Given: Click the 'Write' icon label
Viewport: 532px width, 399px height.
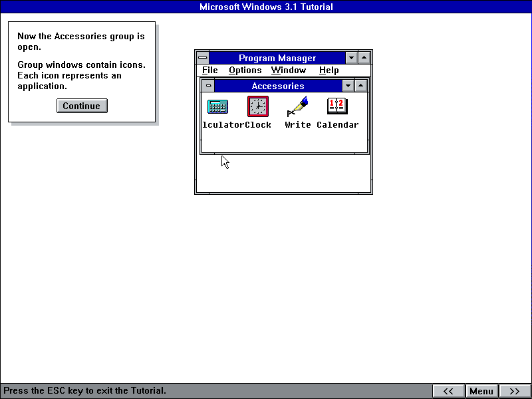Looking at the screenshot, I should [x=298, y=125].
